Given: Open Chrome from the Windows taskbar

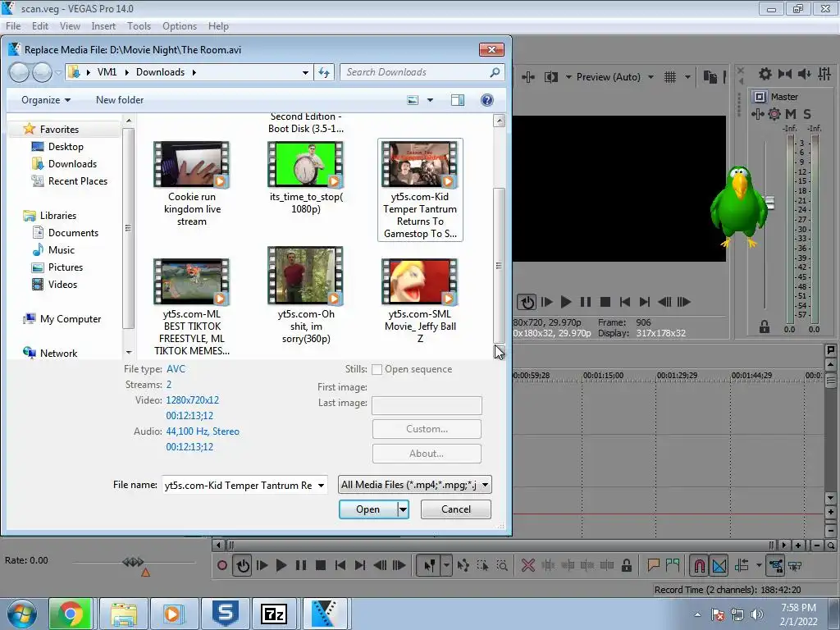Looking at the screenshot, I should tap(71, 614).
